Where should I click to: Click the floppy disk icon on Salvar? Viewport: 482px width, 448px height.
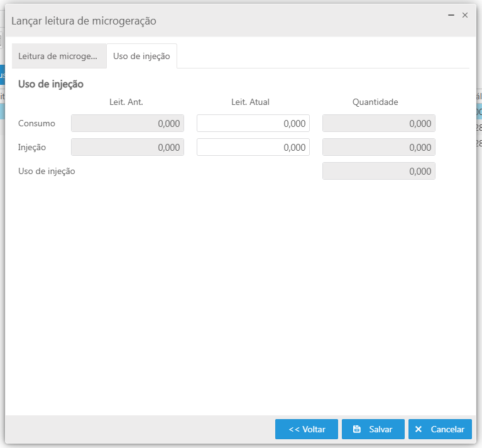click(357, 429)
